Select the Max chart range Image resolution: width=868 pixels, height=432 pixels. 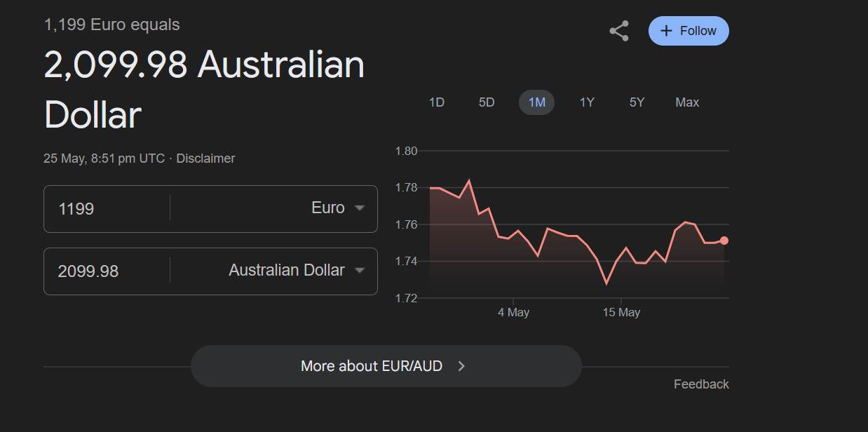point(687,102)
